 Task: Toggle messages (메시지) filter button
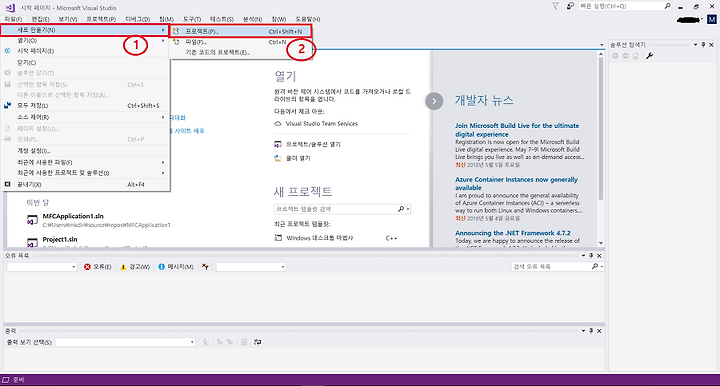[x=176, y=267]
